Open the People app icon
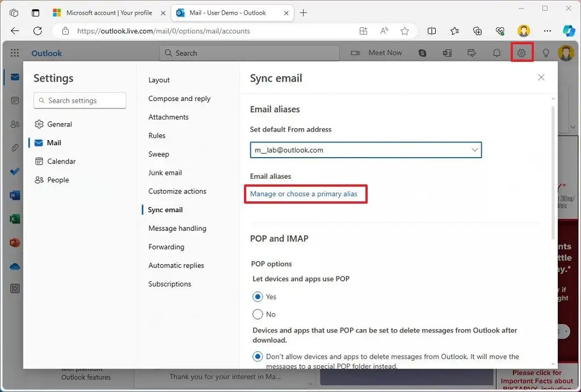Viewport: 581px width, 392px height. pyautogui.click(x=14, y=124)
